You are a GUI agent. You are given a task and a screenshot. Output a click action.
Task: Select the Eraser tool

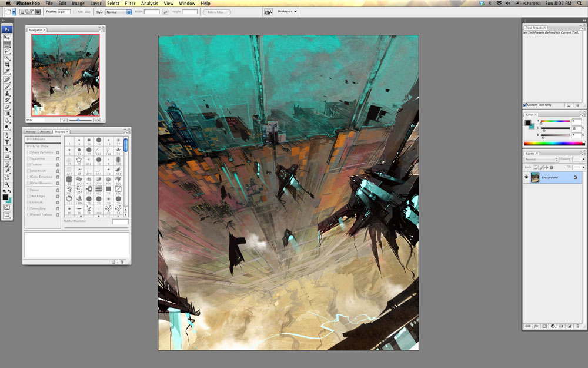click(x=6, y=107)
